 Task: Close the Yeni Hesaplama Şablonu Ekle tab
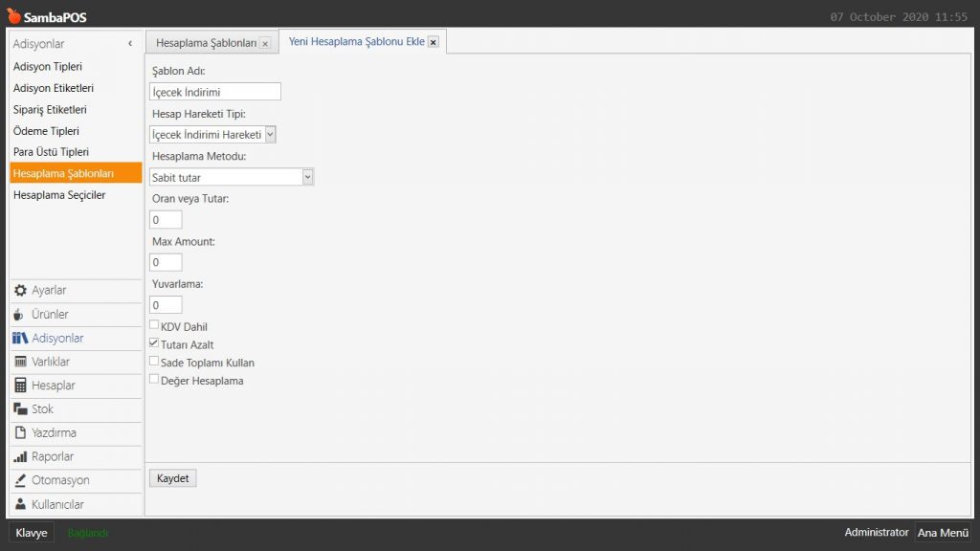coord(434,42)
